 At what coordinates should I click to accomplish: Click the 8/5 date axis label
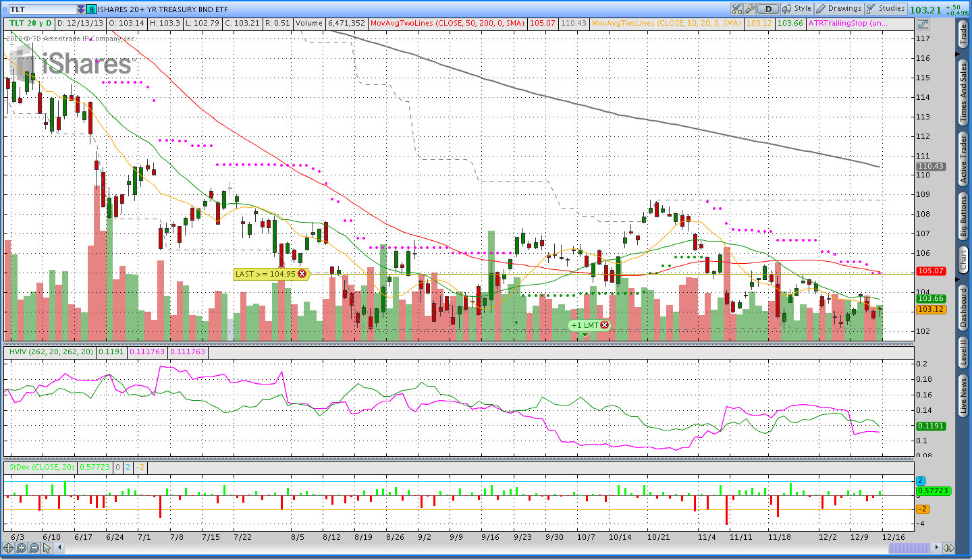point(298,537)
